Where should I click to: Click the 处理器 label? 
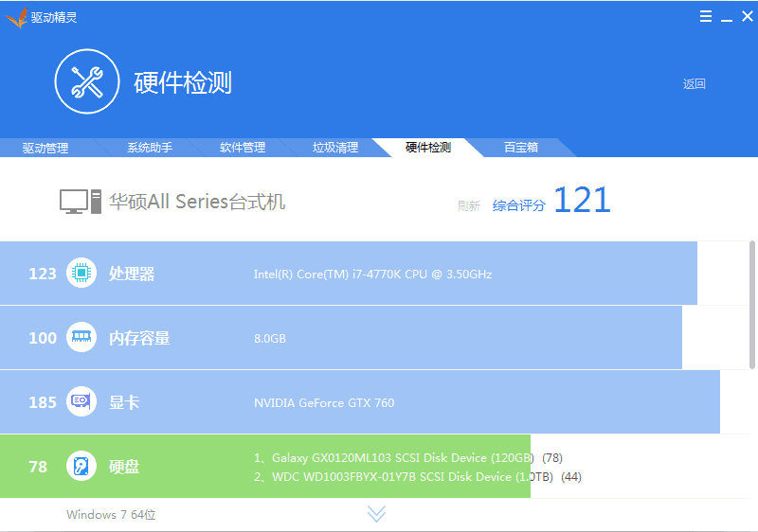tap(132, 274)
